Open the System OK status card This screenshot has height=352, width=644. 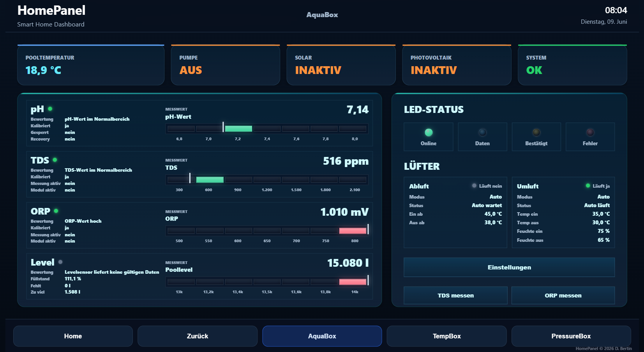572,65
